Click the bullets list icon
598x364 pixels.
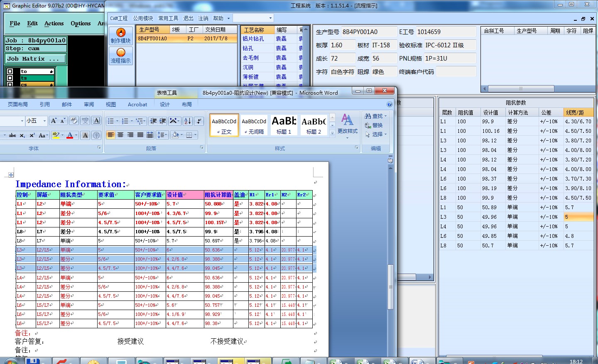tap(110, 121)
